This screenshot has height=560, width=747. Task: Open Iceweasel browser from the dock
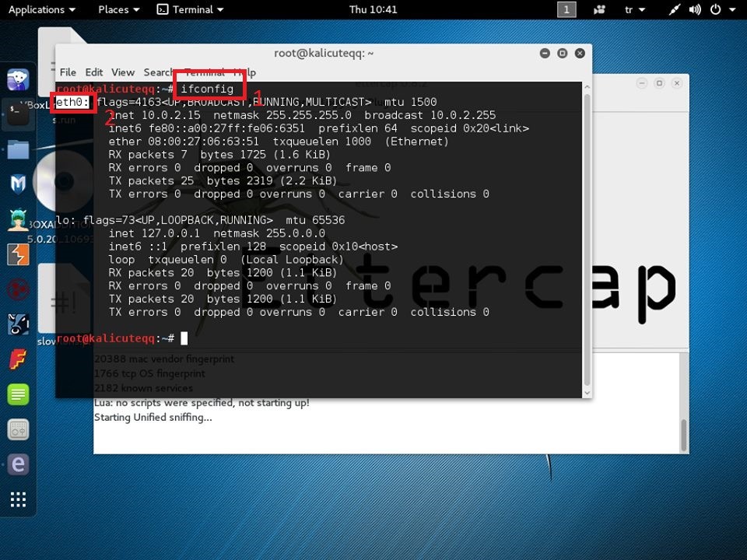tap(18, 79)
